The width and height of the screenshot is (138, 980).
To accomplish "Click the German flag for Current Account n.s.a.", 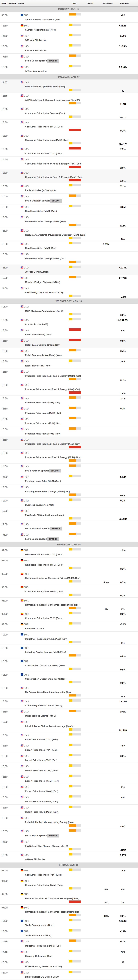I will (x=22, y=25).
